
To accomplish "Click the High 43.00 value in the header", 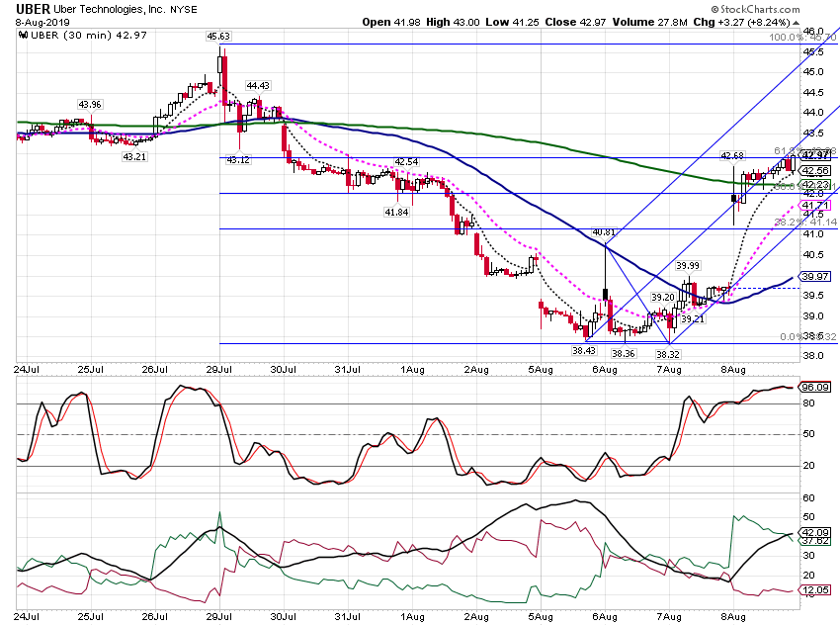I will pos(454,22).
